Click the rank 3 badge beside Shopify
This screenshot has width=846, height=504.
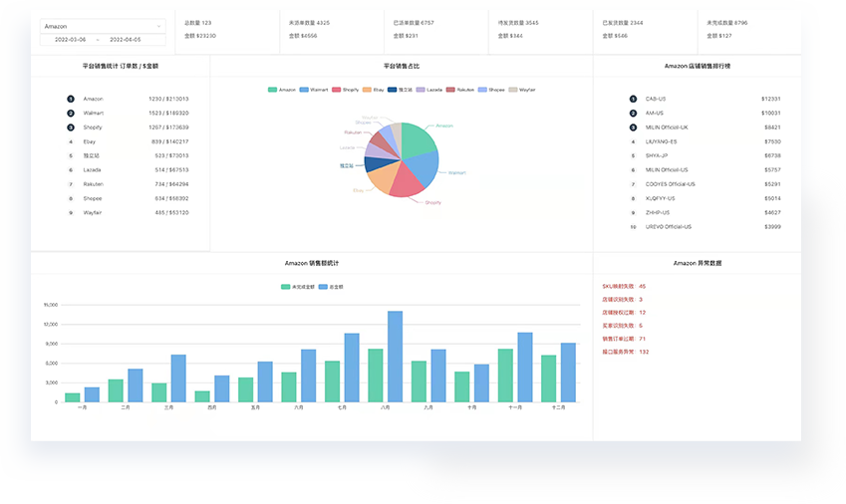71,127
